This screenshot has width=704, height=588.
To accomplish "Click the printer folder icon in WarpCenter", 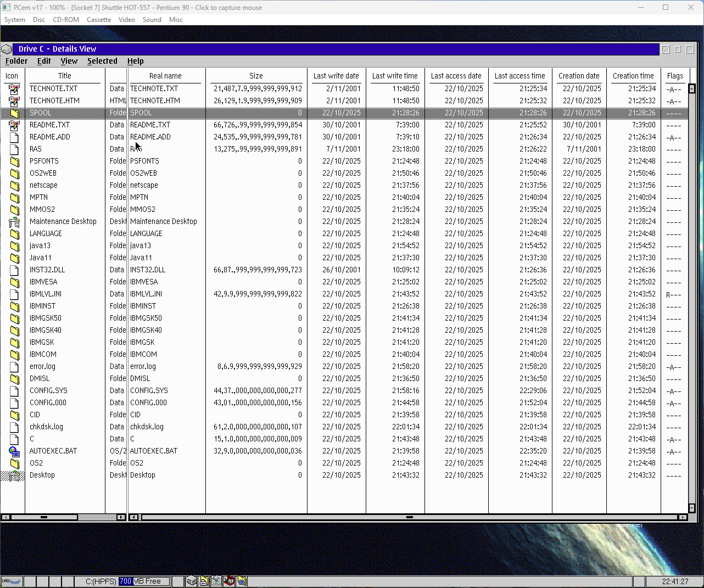I will click(x=204, y=581).
